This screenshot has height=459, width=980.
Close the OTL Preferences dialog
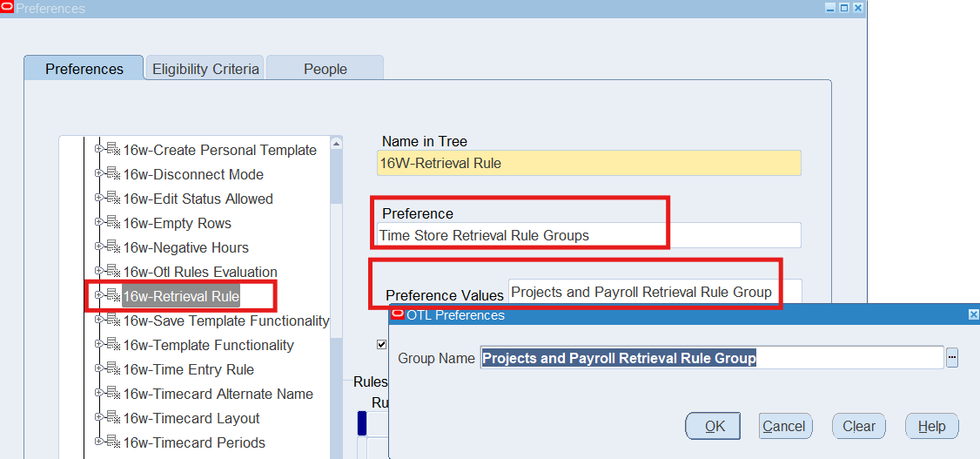(972, 315)
